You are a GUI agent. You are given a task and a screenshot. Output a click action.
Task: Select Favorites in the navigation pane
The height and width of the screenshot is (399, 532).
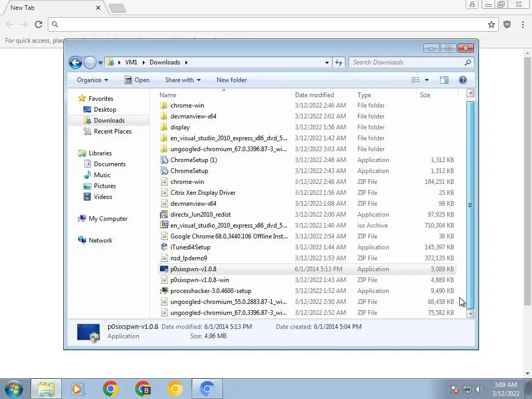(x=101, y=98)
